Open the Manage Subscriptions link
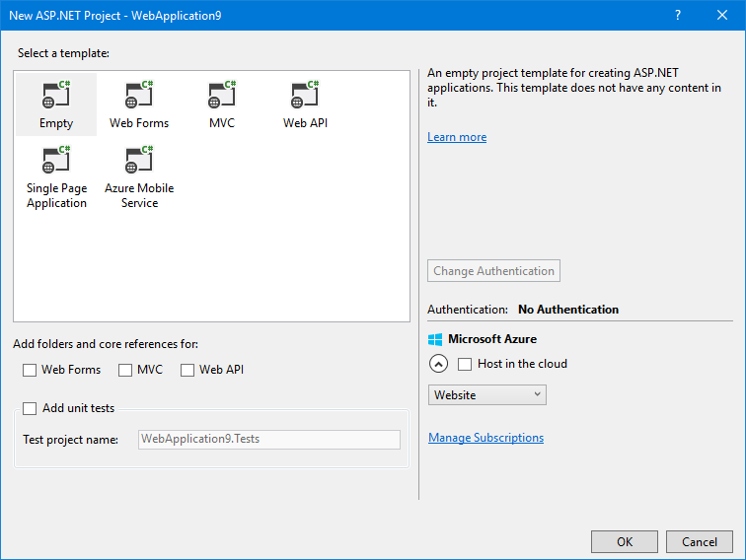This screenshot has height=560, width=746. tap(485, 438)
